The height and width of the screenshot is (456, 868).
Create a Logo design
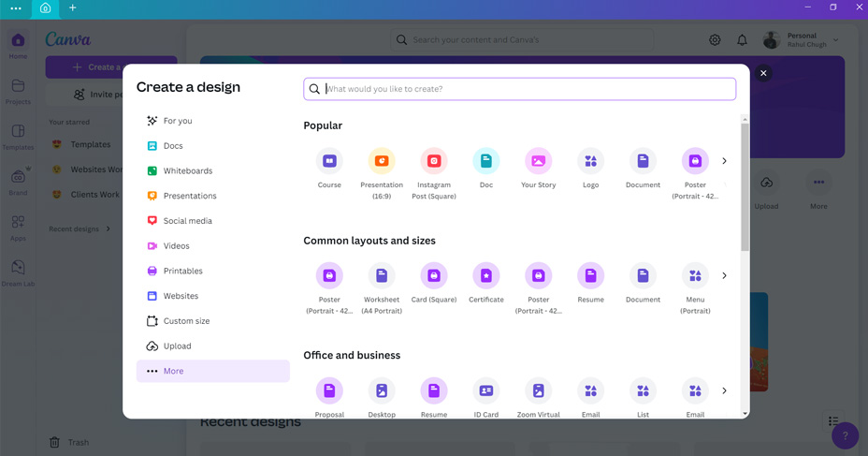(590, 161)
